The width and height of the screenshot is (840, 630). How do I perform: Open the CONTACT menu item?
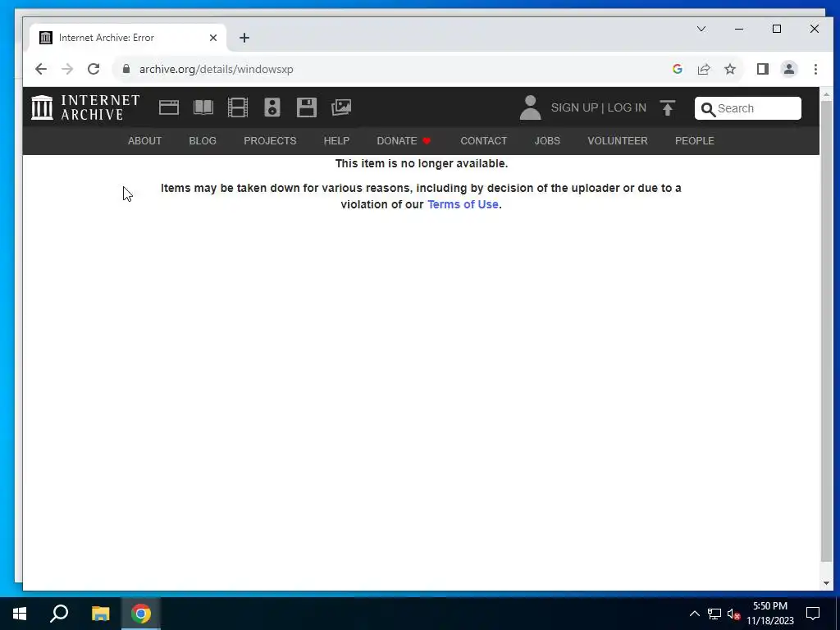click(484, 141)
